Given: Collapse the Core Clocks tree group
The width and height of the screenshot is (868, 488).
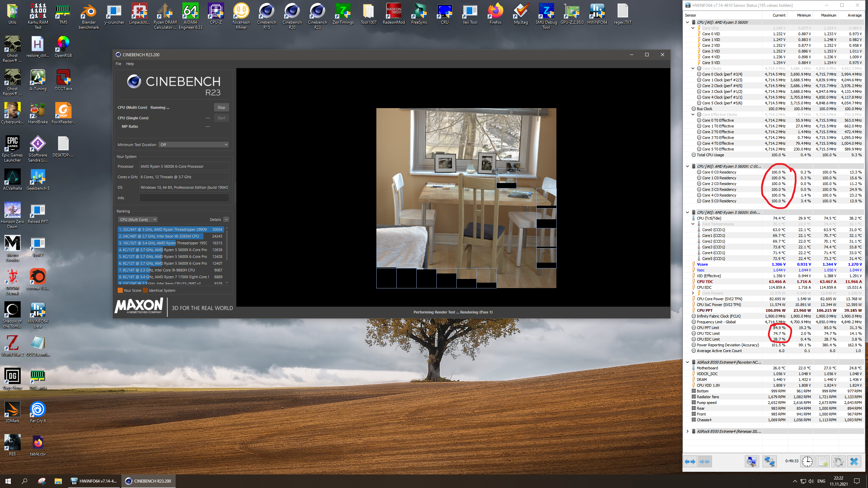Looking at the screenshot, I should (x=693, y=68).
